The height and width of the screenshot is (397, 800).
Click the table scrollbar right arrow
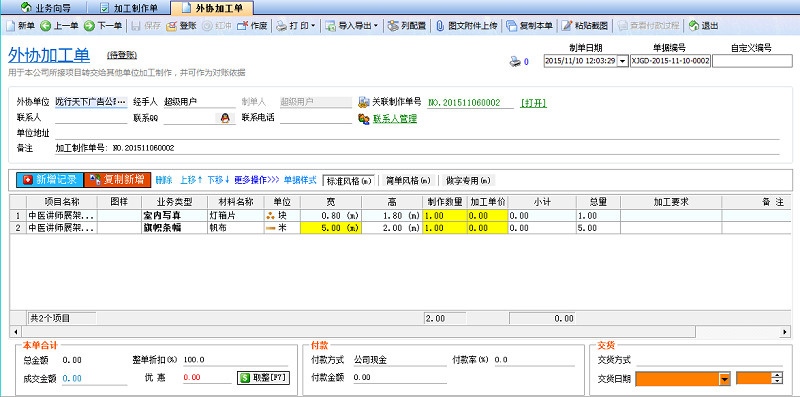coord(785,332)
